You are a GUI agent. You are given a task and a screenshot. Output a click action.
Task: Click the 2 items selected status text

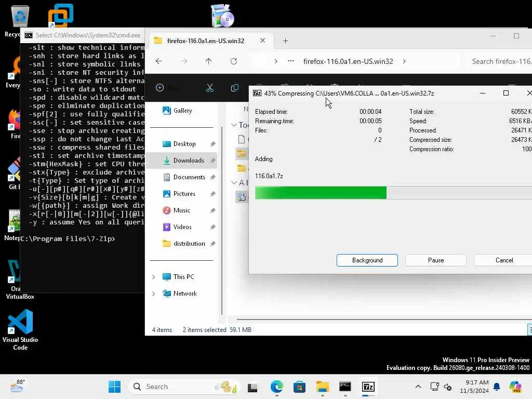[x=204, y=330]
